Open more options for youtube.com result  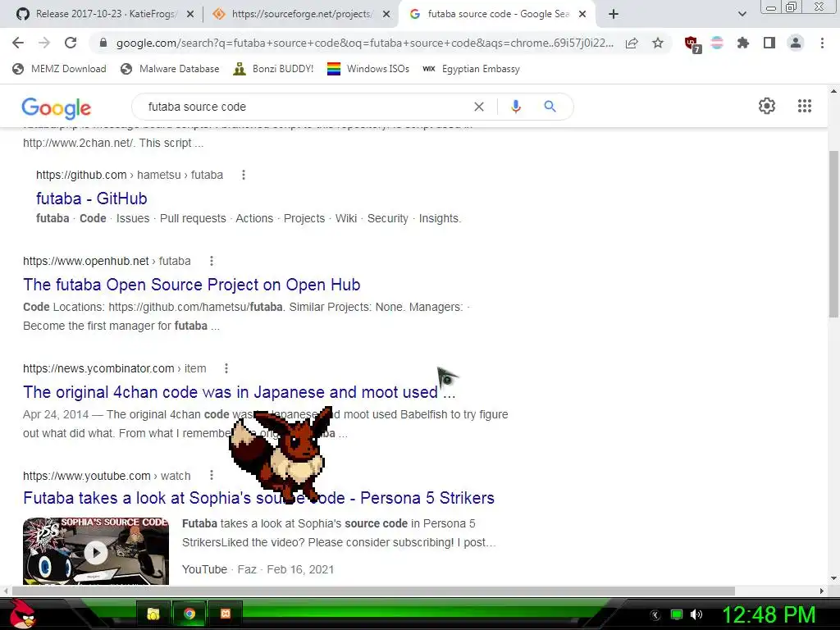(212, 476)
